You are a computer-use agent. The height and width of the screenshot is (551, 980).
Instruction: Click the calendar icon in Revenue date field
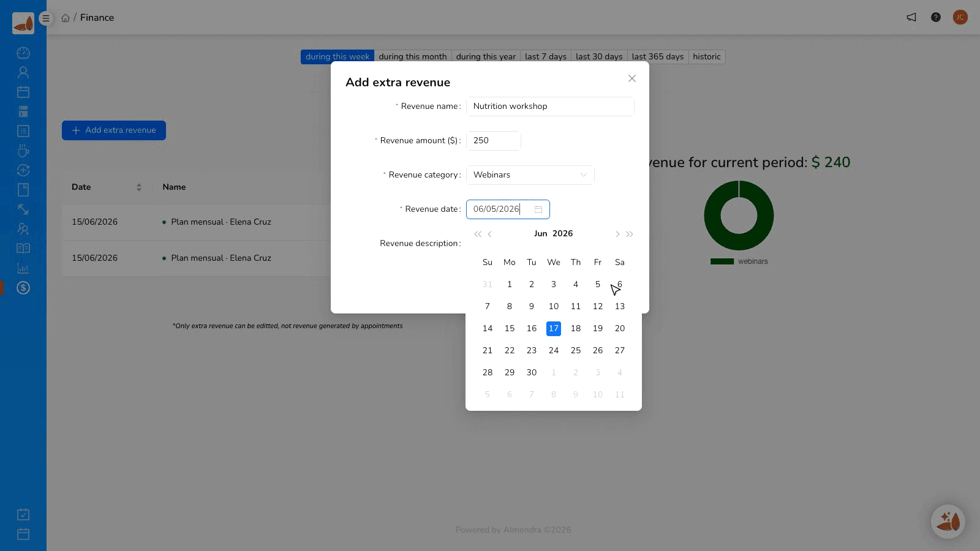coord(538,209)
